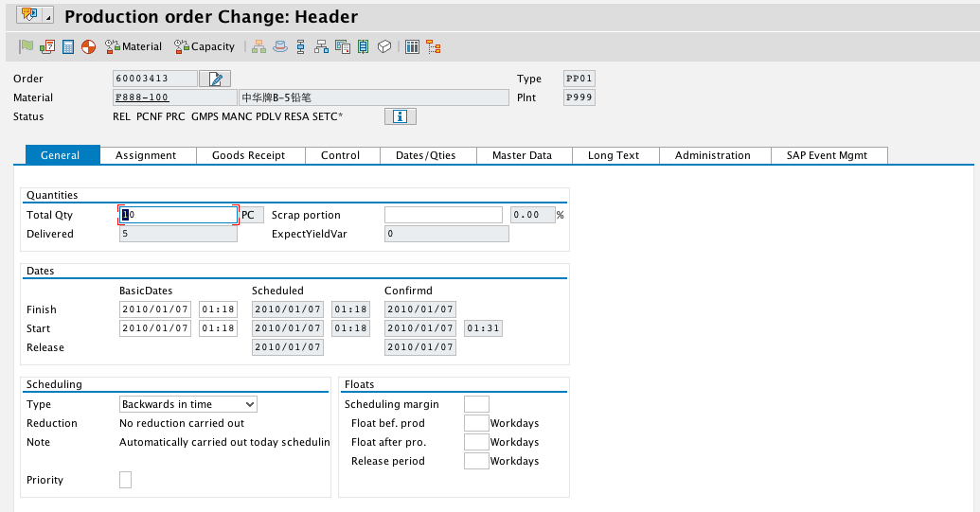
Task: Open the operation overview icon
Action: point(300,46)
